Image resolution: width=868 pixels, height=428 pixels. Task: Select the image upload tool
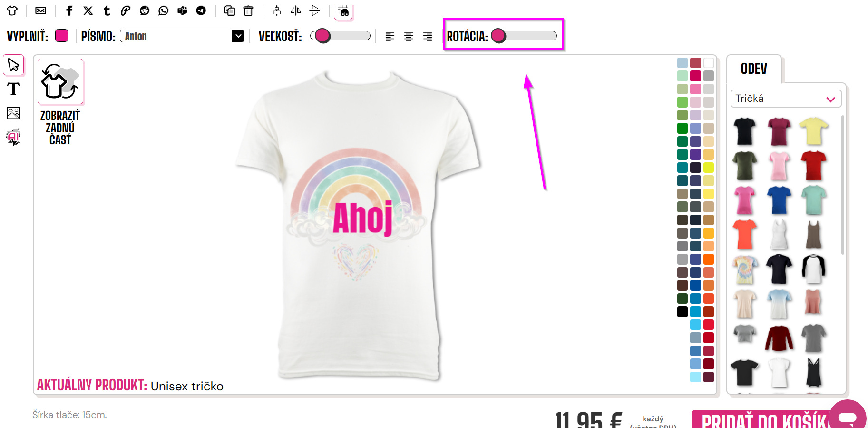13,113
